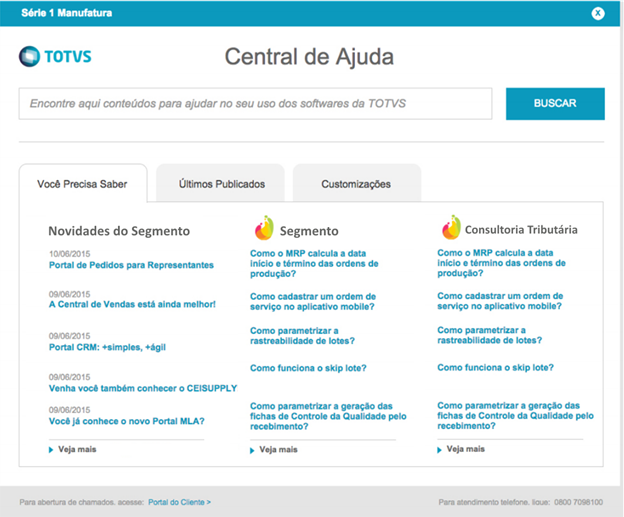Go to Portal do Cliente footer link
The image size is (624, 517).
[x=179, y=502]
